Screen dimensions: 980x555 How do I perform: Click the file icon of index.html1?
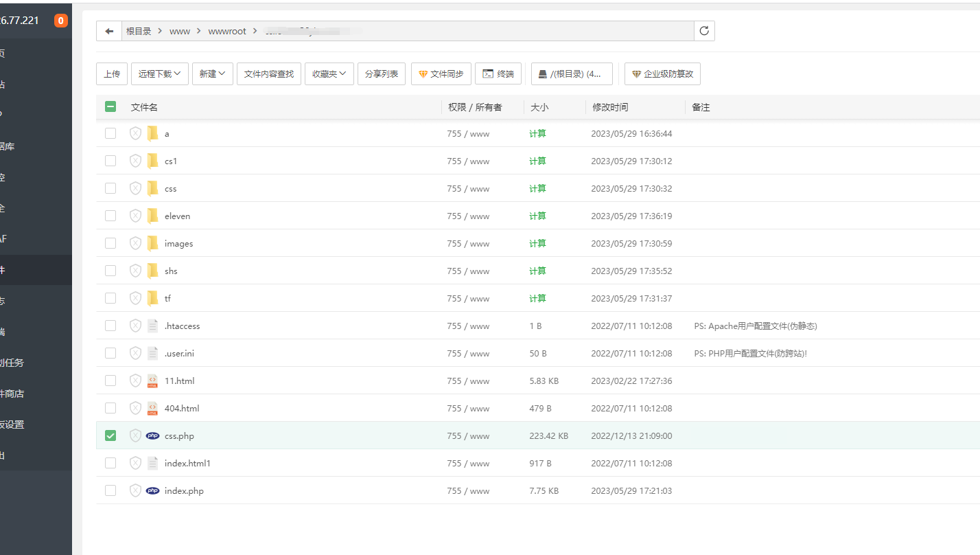pyautogui.click(x=152, y=463)
